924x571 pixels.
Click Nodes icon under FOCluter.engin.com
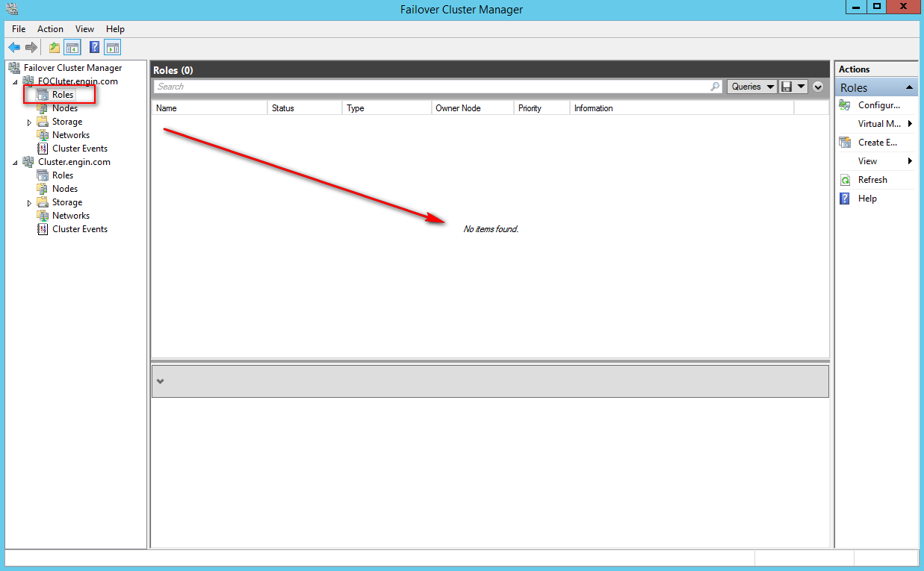43,108
